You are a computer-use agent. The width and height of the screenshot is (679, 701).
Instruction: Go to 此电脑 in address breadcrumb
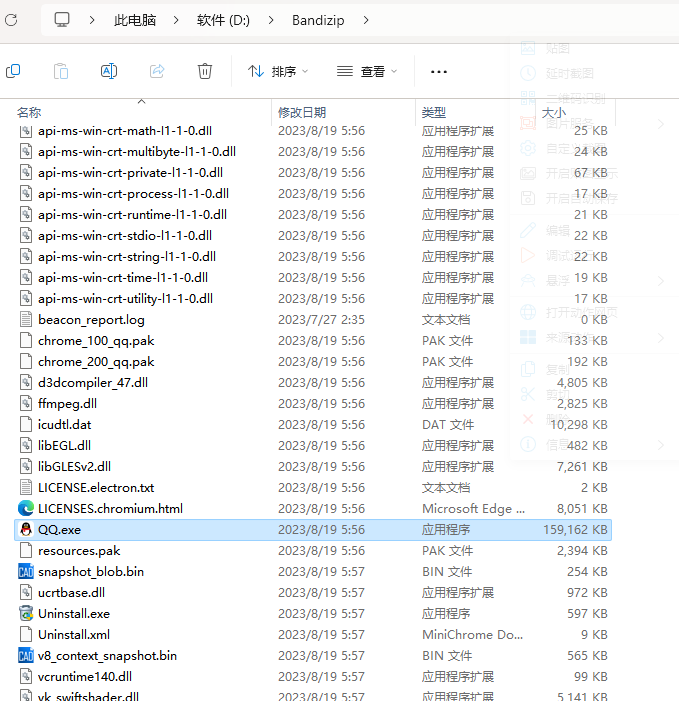click(x=135, y=20)
